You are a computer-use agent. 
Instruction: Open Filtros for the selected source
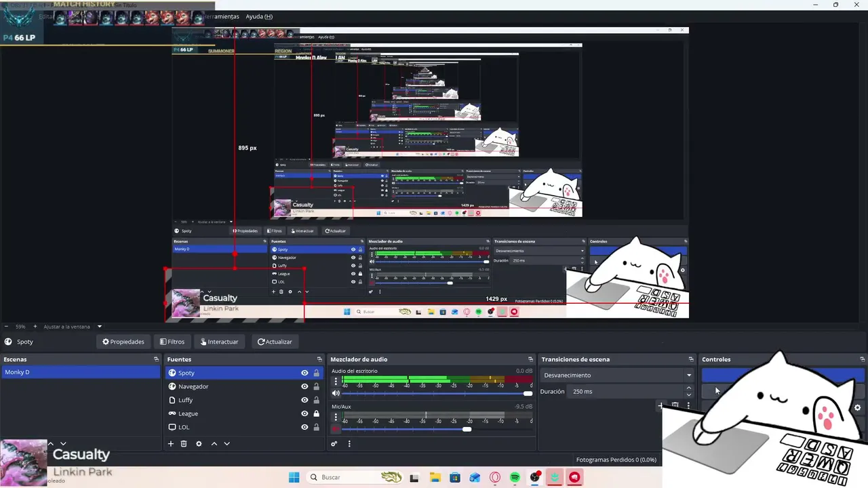(x=172, y=342)
